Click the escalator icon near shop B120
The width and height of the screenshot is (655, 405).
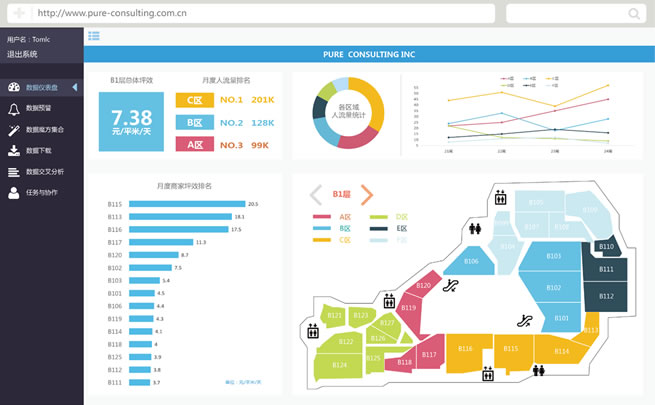click(x=451, y=284)
